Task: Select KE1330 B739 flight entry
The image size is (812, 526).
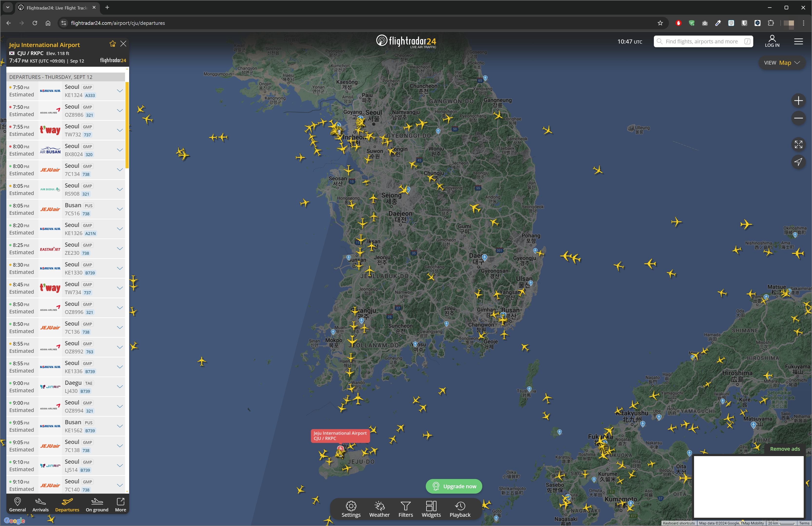Action: pos(66,268)
